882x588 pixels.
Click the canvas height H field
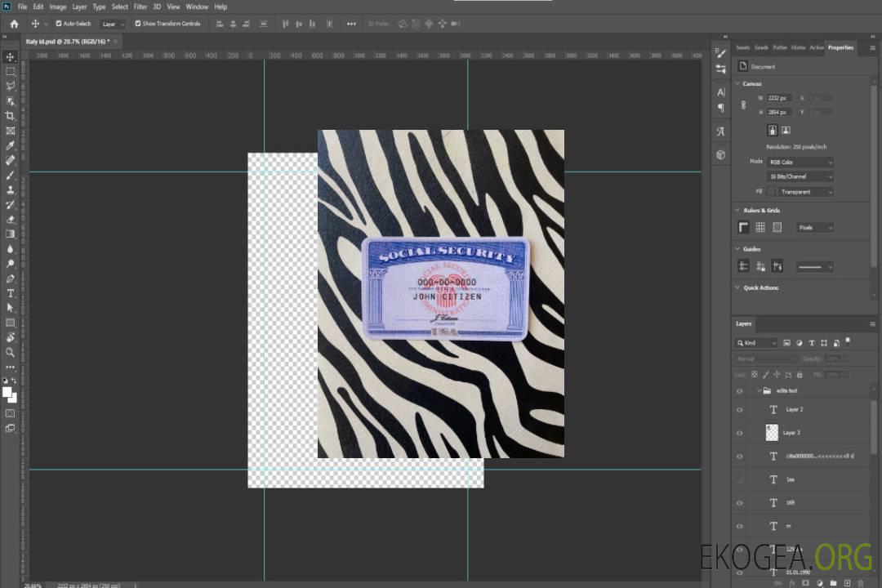tap(779, 113)
